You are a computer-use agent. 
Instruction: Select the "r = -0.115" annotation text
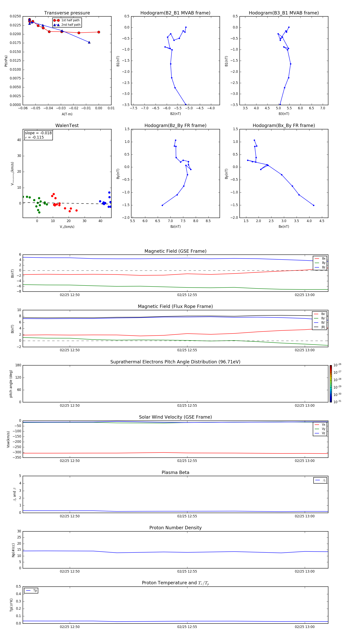coord(35,137)
